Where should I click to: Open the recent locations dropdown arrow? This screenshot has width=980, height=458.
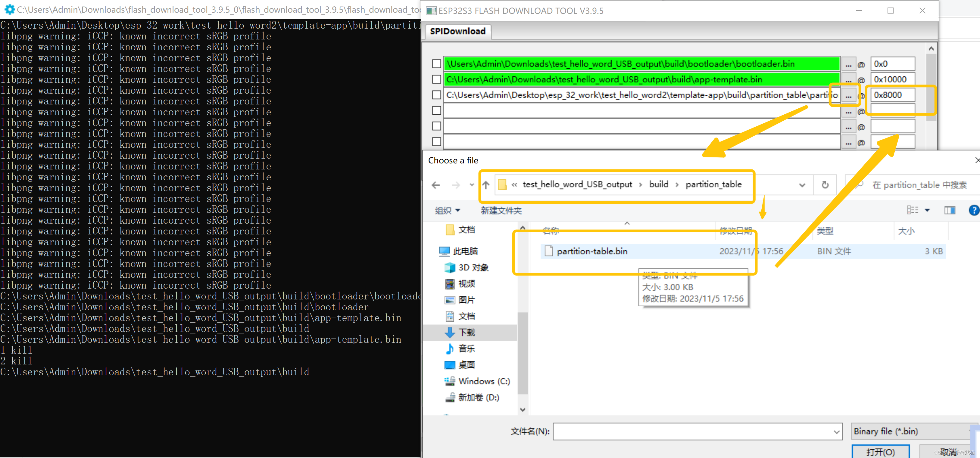pyautogui.click(x=472, y=185)
